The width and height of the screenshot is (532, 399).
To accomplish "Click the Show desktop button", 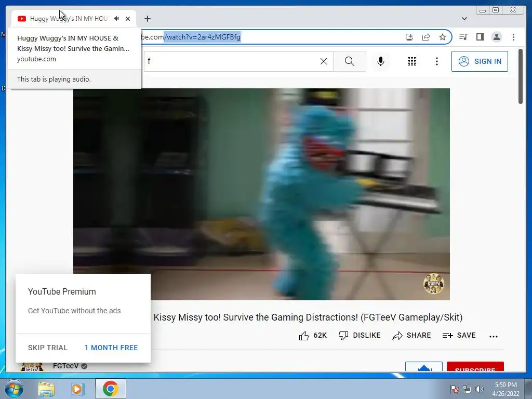I will point(528,389).
